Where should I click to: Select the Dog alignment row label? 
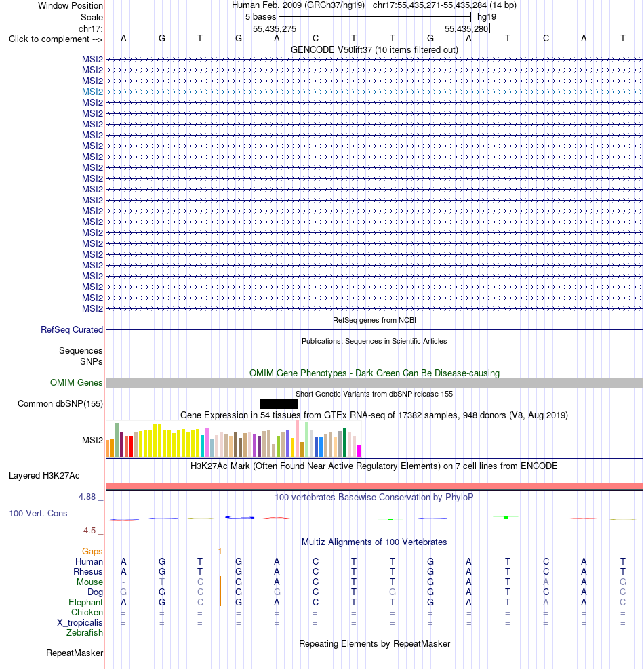tap(95, 592)
